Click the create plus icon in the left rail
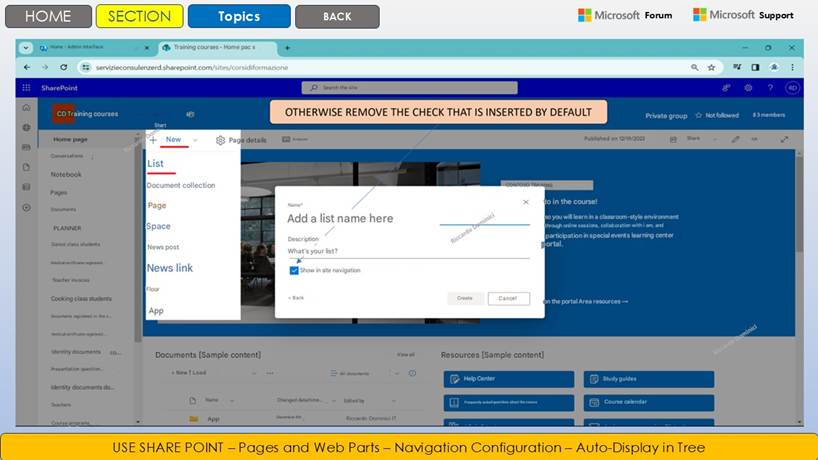The width and height of the screenshot is (818, 460). tap(26, 208)
